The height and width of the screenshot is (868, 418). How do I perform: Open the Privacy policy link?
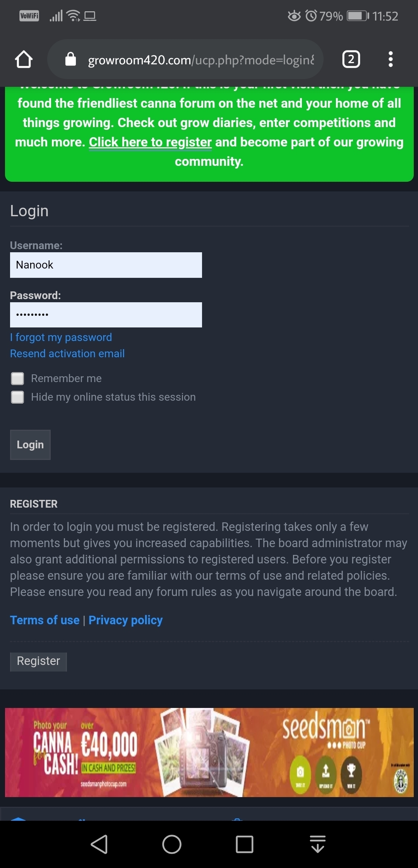click(125, 620)
